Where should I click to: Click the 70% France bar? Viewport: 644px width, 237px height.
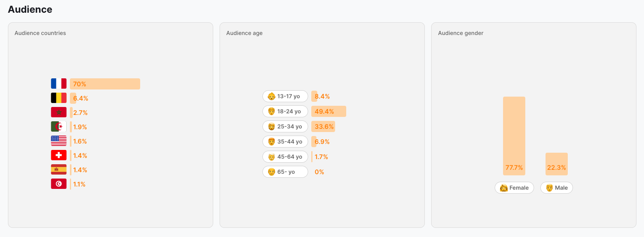point(105,84)
